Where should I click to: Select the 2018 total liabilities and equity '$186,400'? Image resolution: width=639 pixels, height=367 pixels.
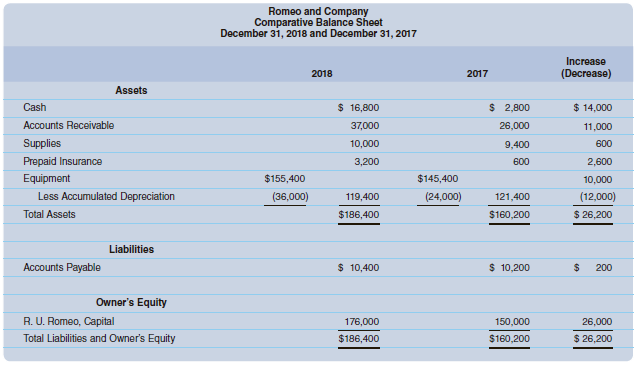(x=359, y=339)
